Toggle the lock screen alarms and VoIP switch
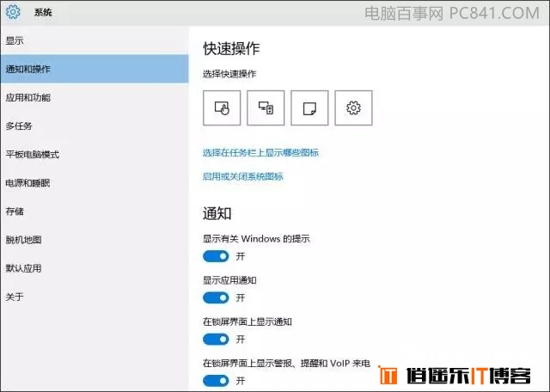550x392 pixels. pyautogui.click(x=216, y=381)
